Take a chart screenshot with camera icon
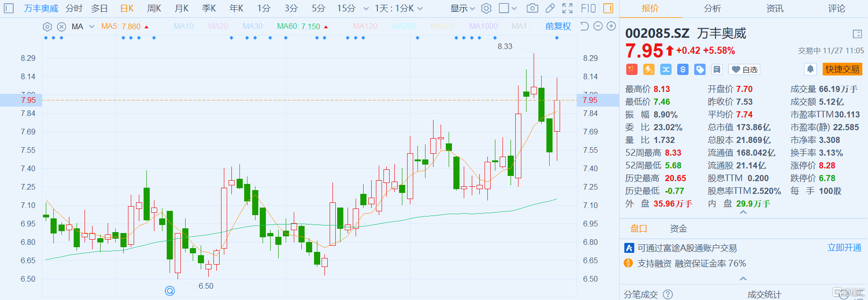868x300 pixels. [x=532, y=8]
